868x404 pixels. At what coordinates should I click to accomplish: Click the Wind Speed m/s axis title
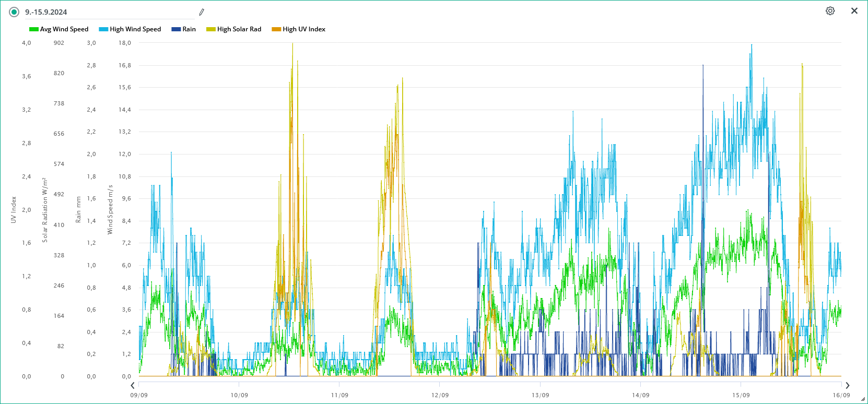(110, 210)
